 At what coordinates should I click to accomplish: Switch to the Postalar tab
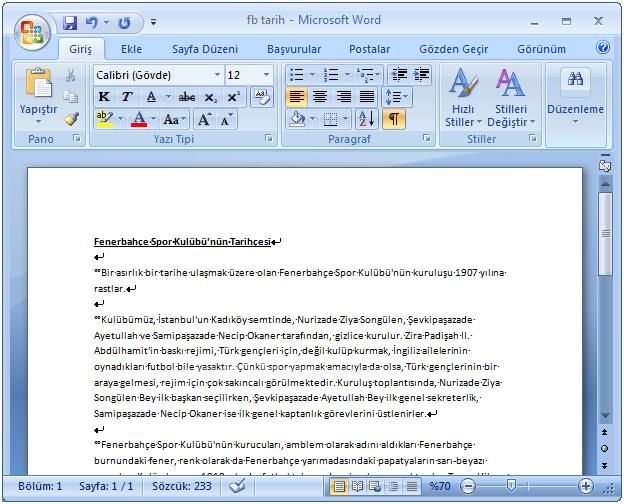point(369,49)
